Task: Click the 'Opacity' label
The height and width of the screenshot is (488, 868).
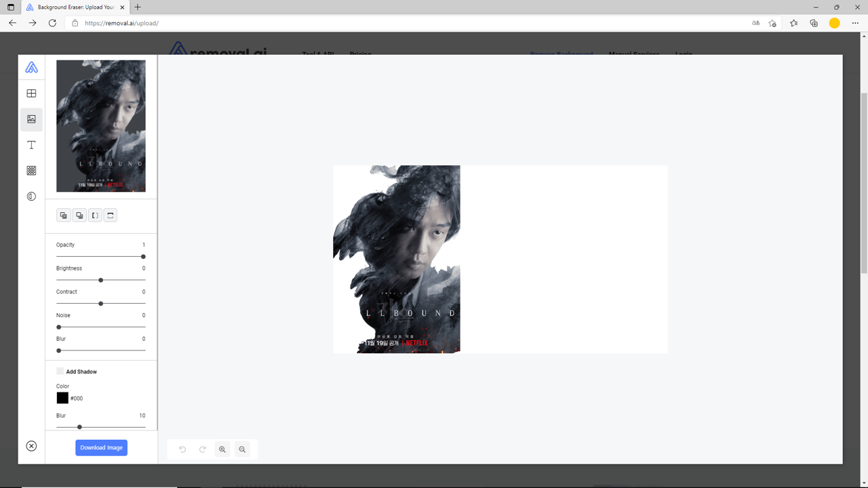Action: (65, 245)
